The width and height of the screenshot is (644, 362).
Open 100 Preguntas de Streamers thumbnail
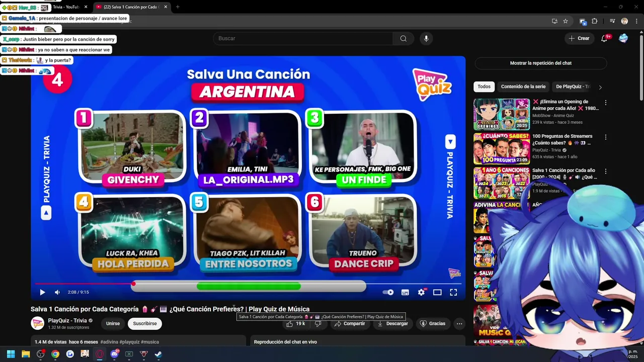coord(502,149)
